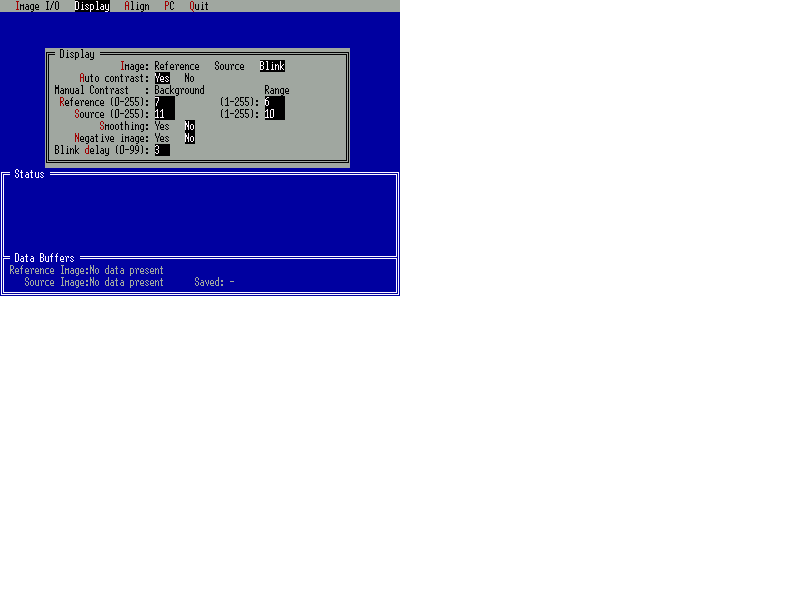Click the Source (0-255) label
Image resolution: width=800 pixels, height=600 pixels.
(x=112, y=114)
